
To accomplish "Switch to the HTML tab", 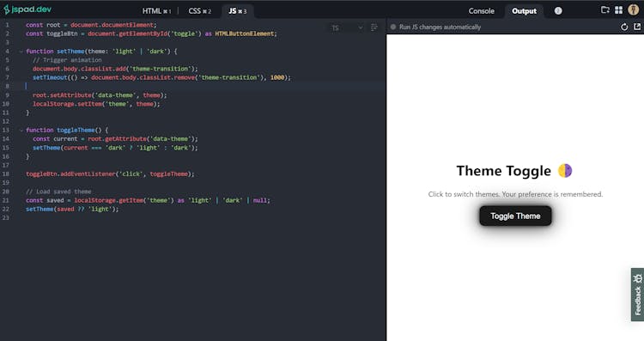I will pos(156,11).
